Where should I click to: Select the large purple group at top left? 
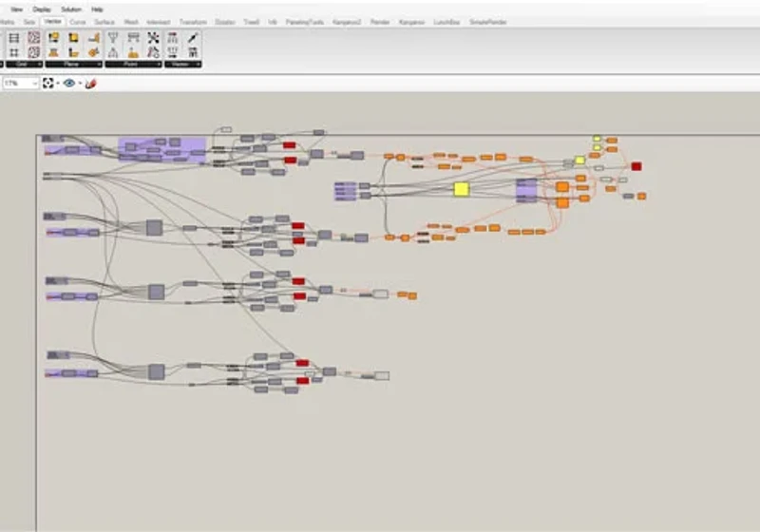point(162,149)
